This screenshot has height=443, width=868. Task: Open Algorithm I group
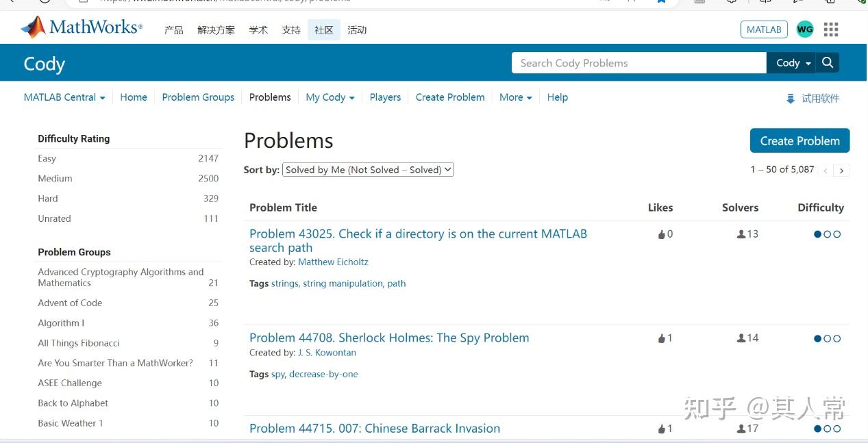(61, 323)
